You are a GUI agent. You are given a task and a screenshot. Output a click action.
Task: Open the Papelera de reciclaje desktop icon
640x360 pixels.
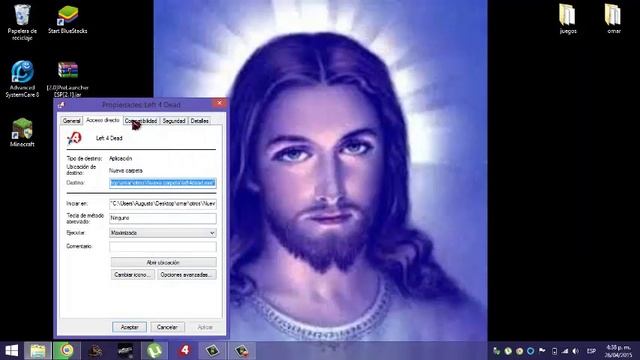pos(22,22)
